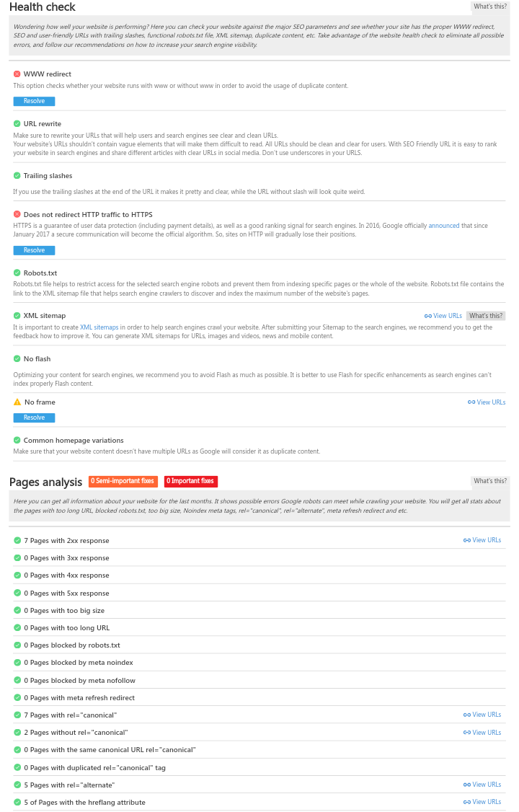Click the green check icon next to URL rewrite

click(17, 124)
